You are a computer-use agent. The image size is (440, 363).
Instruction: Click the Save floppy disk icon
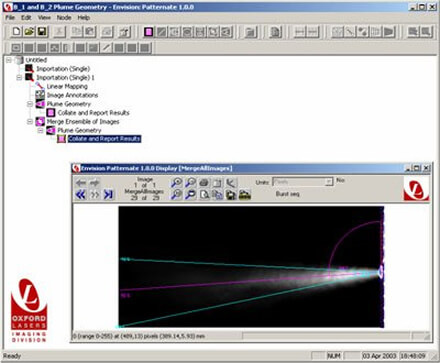click(42, 32)
